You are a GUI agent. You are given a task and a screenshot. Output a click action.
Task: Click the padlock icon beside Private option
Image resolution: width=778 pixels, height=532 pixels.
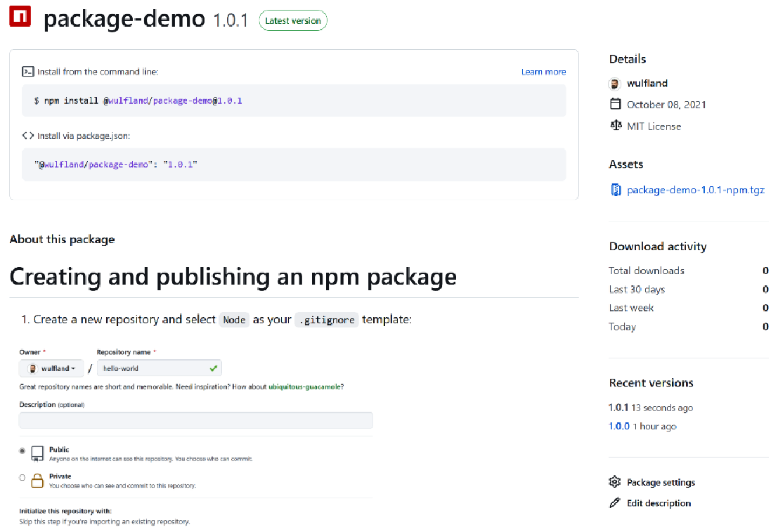(x=38, y=481)
